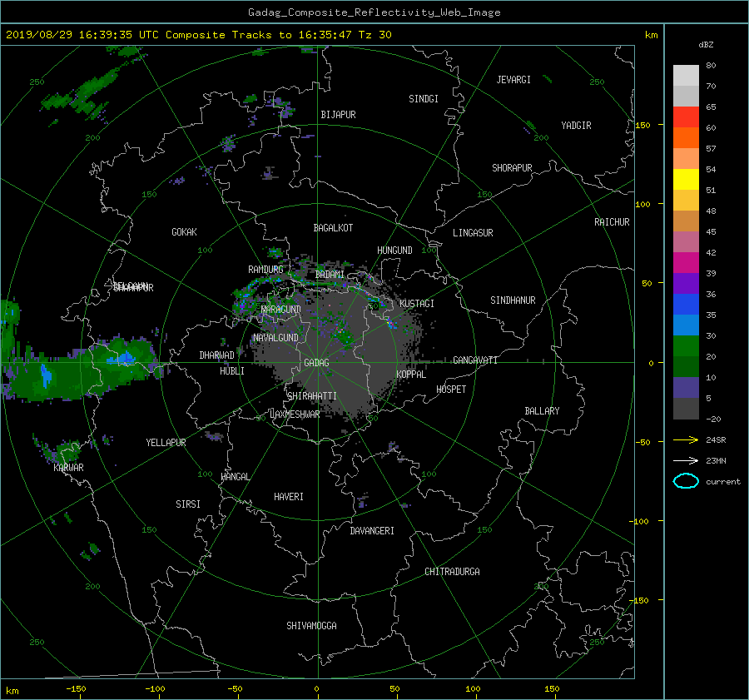Click the DAVANGERI city label
749x700 pixels.
pos(372,531)
